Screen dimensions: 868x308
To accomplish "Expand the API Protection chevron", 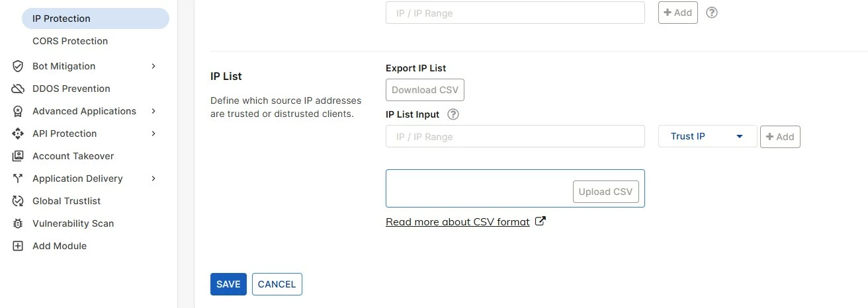I will pyautogui.click(x=153, y=134).
